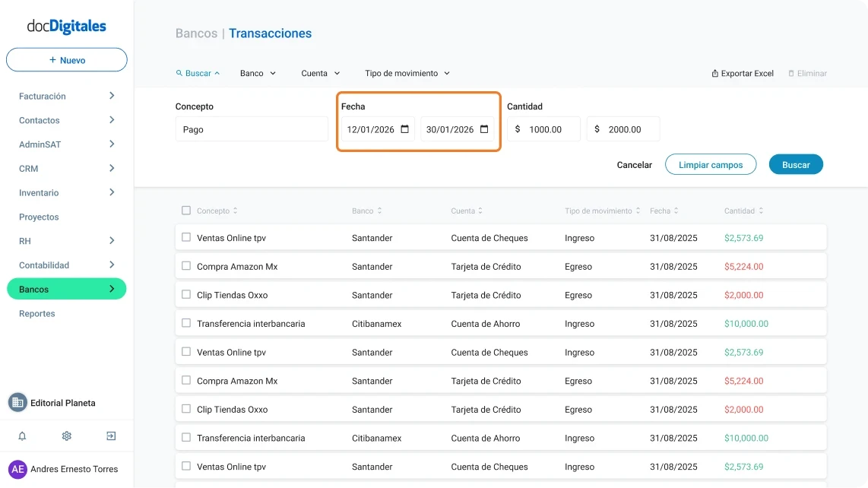This screenshot has width=868, height=488.
Task: Click the AE user avatar
Action: click(x=17, y=469)
